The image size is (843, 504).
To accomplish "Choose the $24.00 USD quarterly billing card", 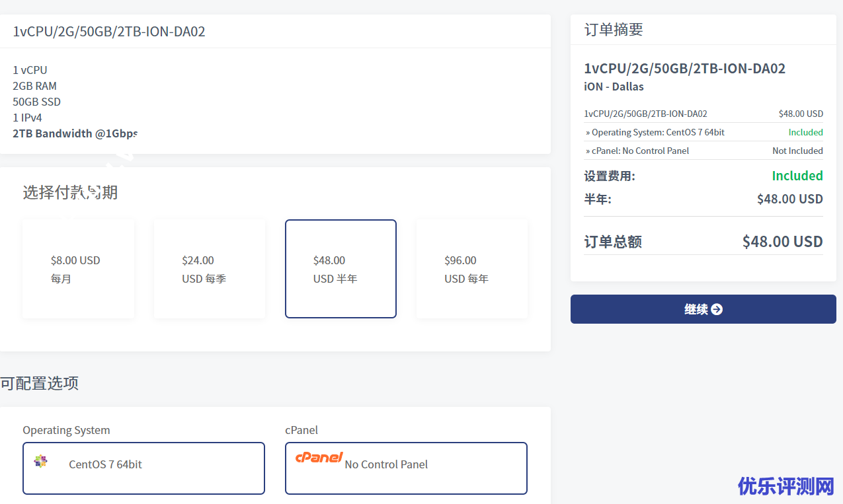I will pos(210,269).
